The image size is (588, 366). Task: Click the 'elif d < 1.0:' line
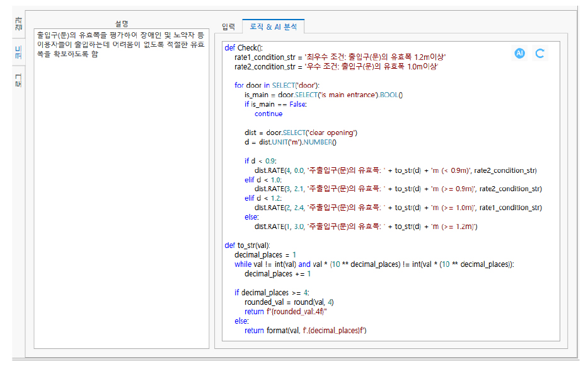click(x=263, y=180)
